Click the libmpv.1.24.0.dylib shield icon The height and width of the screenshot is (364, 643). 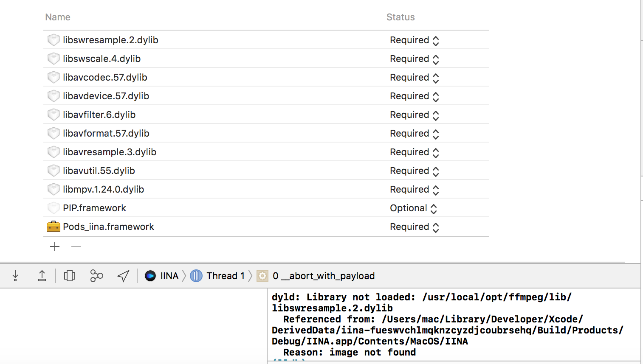[x=54, y=189]
